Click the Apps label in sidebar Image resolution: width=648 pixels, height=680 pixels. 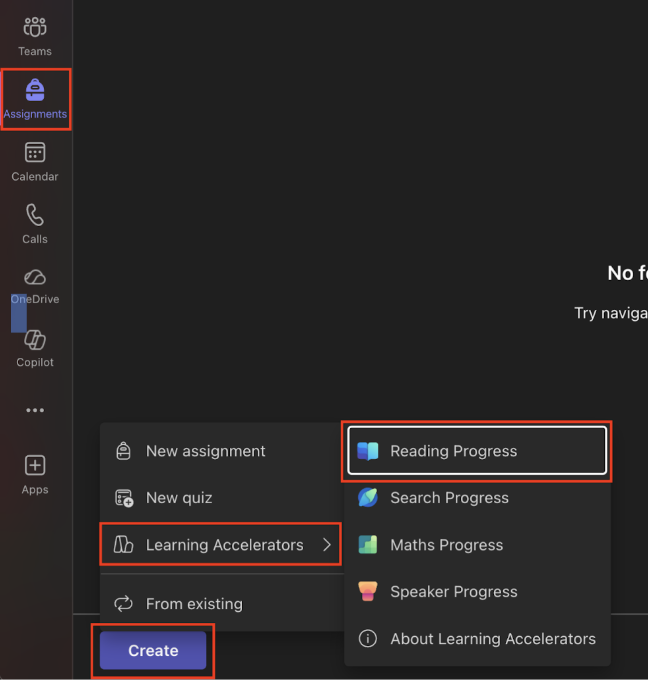(x=35, y=490)
